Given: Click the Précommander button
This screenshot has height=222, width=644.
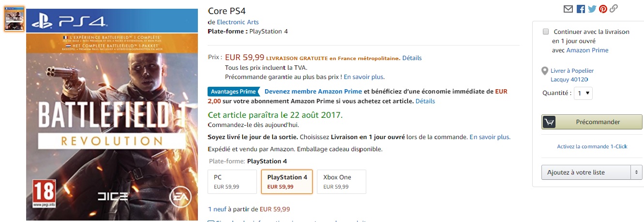Looking at the screenshot, I should tap(598, 122).
